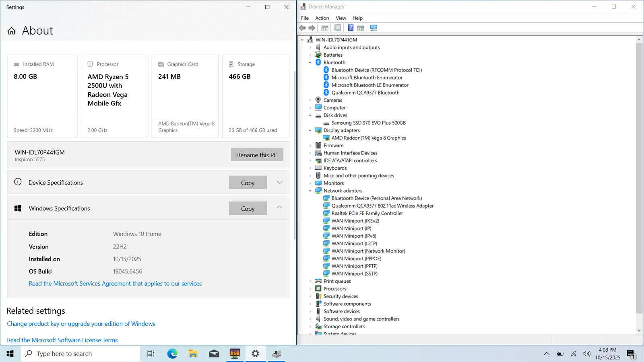
Task: Copy the Windows Specifications
Action: click(248, 208)
